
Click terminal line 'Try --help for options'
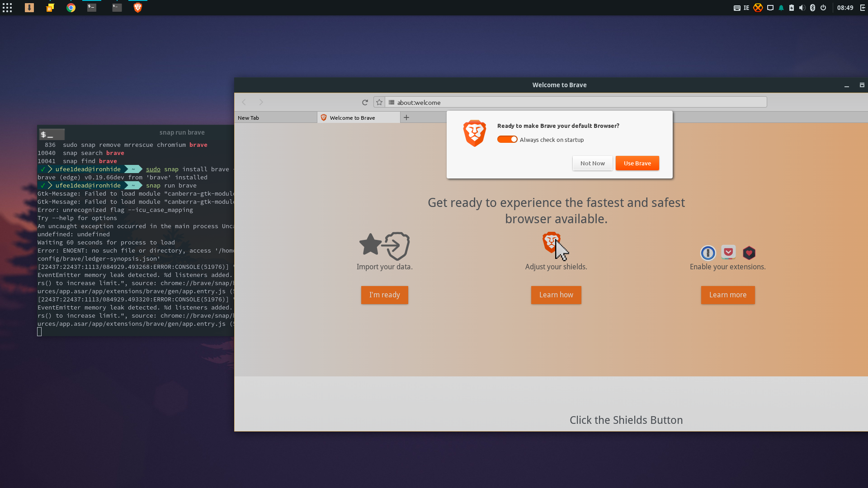[x=77, y=218]
